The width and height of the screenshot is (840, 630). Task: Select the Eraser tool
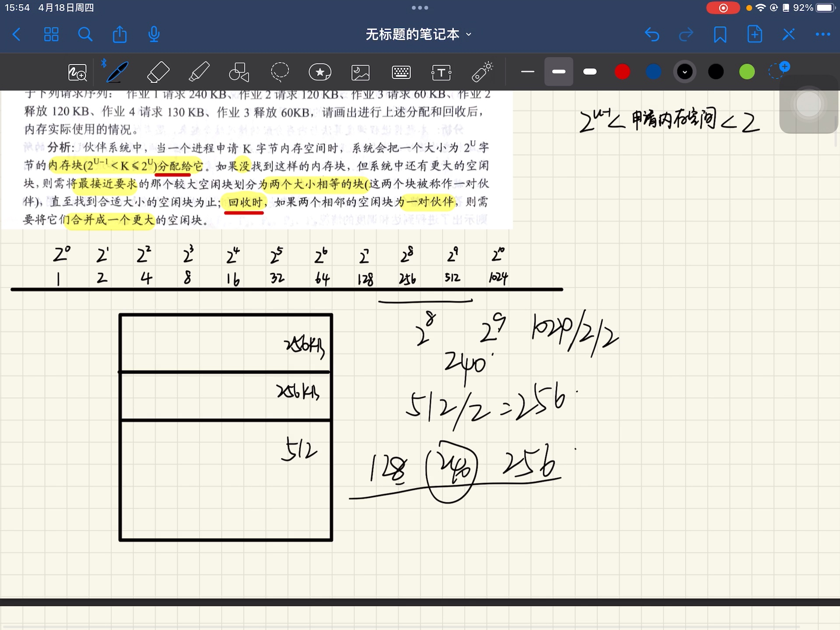[x=158, y=72]
